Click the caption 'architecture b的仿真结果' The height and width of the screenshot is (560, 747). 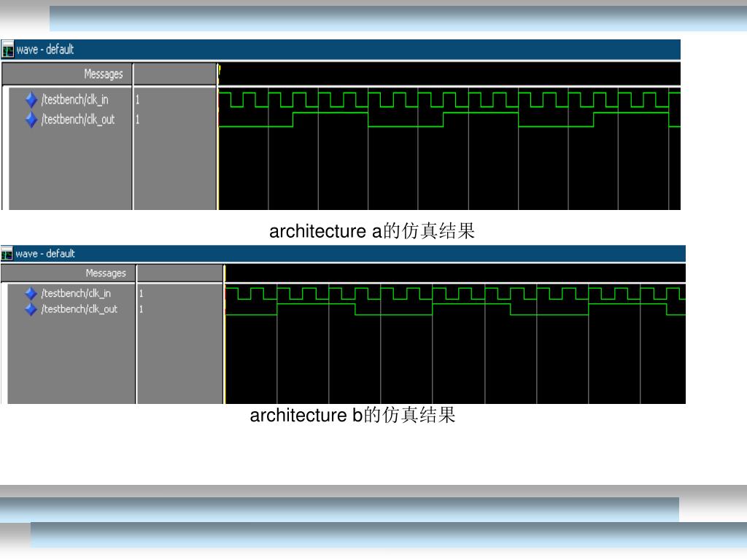pyautogui.click(x=353, y=415)
